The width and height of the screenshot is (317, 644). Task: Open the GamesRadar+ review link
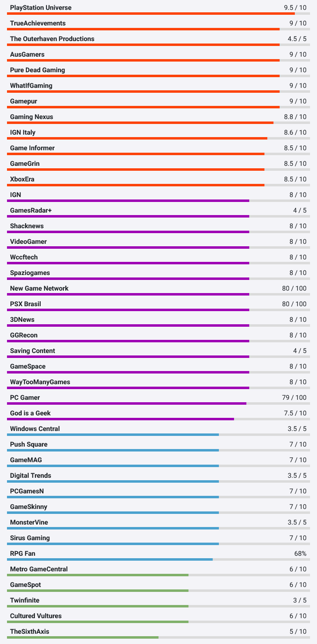pyautogui.click(x=31, y=211)
